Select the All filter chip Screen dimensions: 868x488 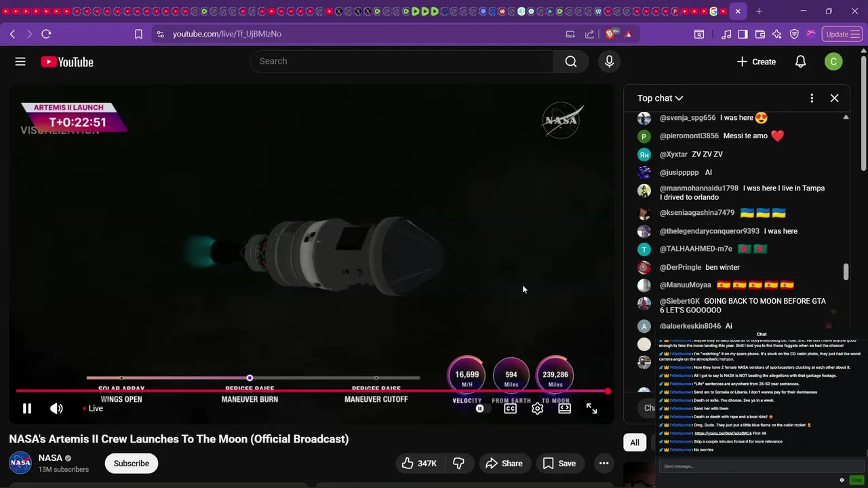point(635,443)
